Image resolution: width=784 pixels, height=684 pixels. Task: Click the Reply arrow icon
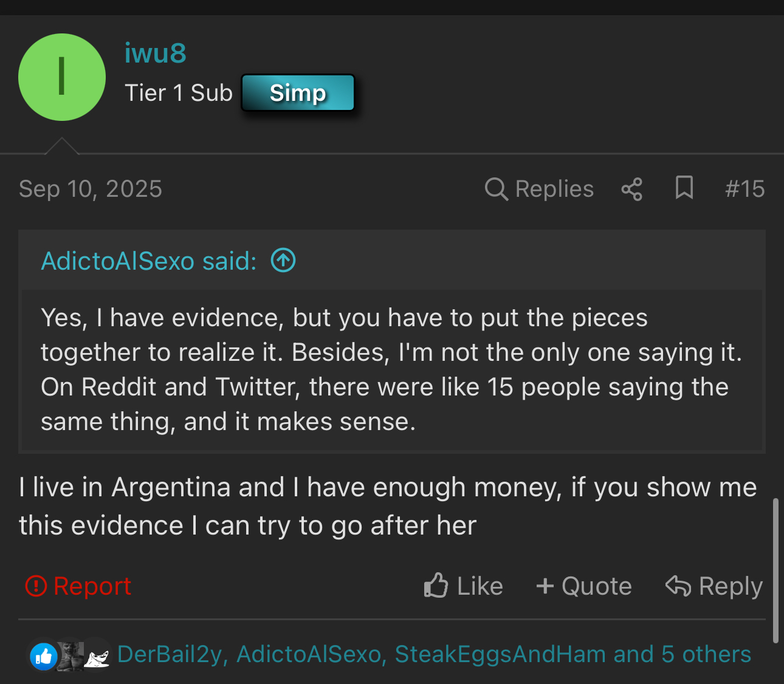[x=678, y=586]
